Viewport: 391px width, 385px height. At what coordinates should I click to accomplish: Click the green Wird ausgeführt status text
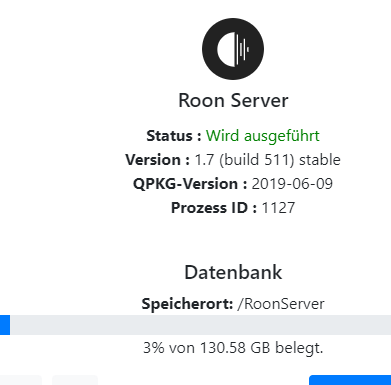pyautogui.click(x=263, y=136)
